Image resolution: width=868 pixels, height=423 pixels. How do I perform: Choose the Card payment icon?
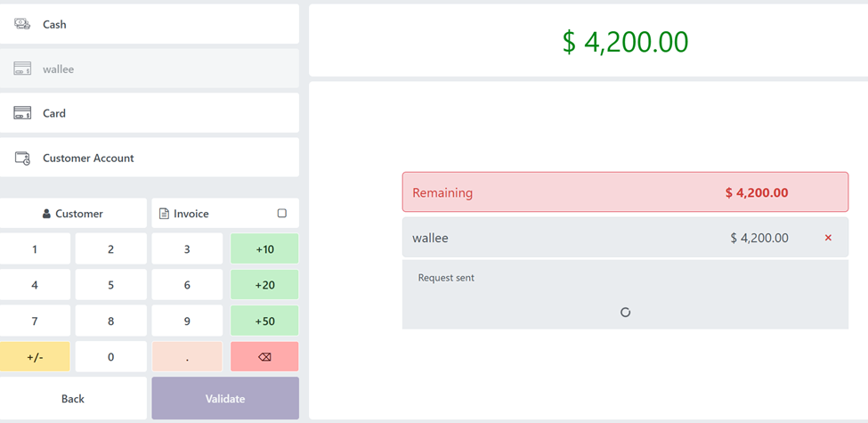[x=22, y=113]
